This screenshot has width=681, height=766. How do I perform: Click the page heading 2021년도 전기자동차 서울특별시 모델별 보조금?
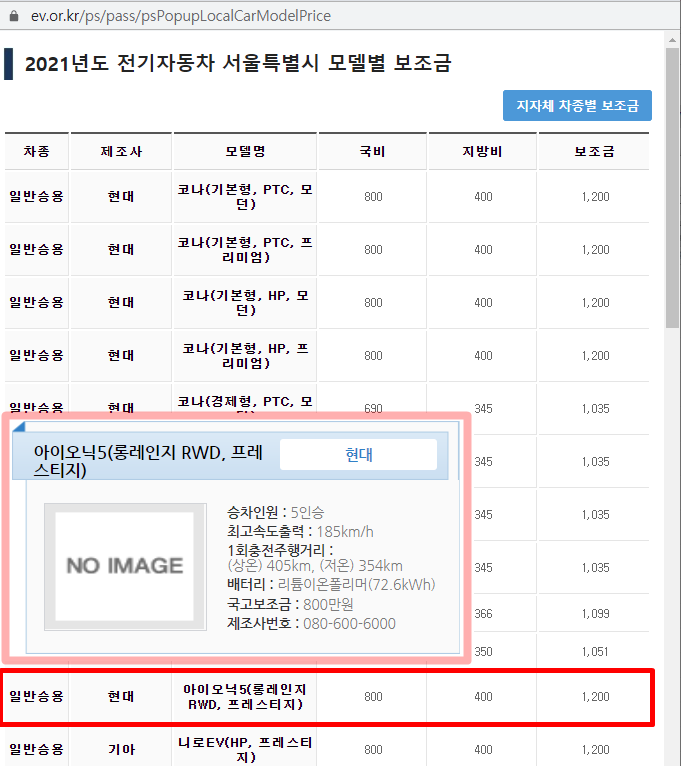pyautogui.click(x=238, y=64)
